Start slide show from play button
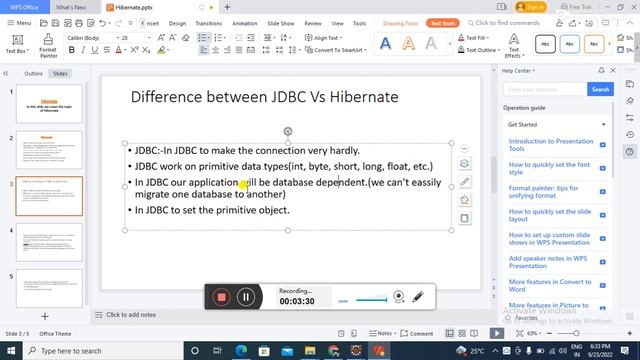 point(497,333)
